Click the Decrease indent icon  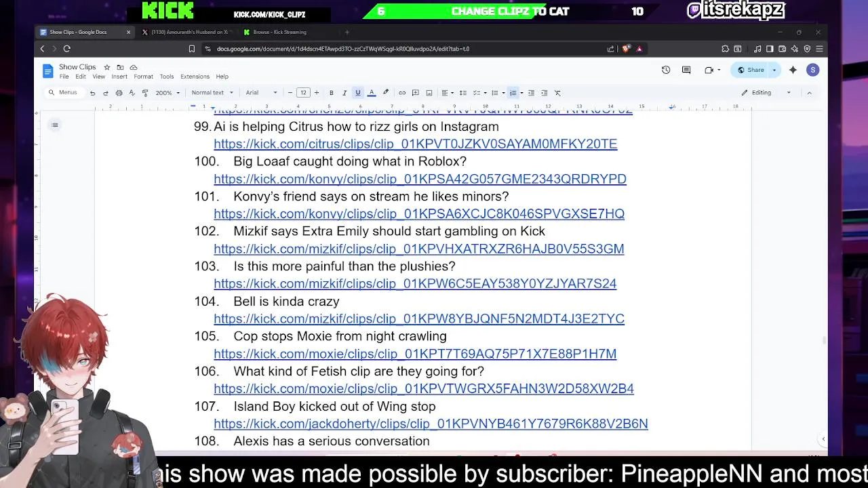tap(531, 93)
